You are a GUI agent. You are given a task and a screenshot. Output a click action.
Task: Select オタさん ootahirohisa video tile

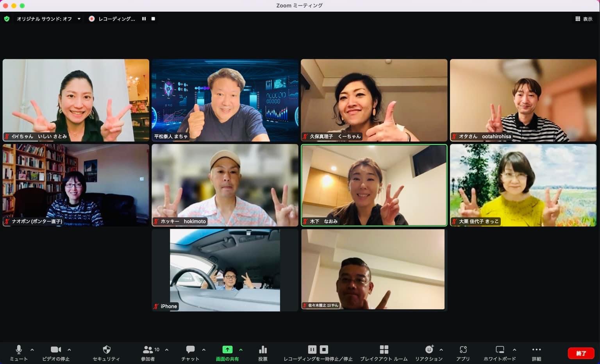point(523,100)
